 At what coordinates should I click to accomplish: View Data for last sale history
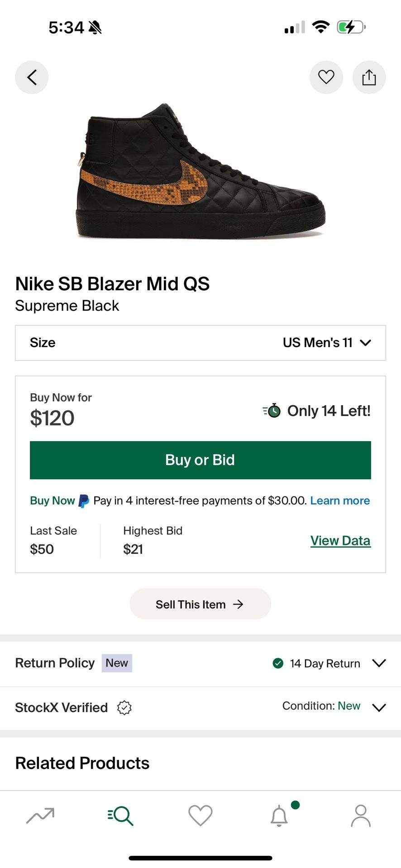tap(340, 540)
